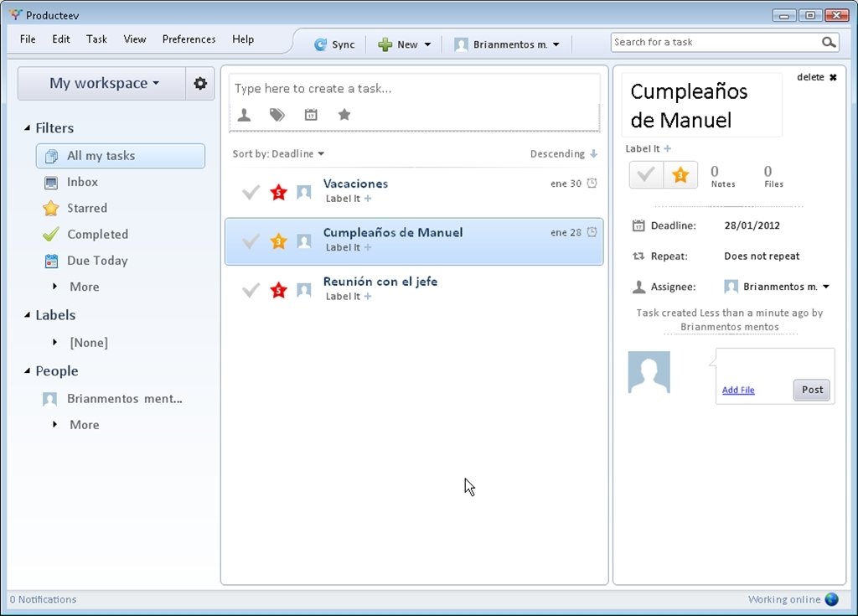Open the New dropdown arrow

427,44
